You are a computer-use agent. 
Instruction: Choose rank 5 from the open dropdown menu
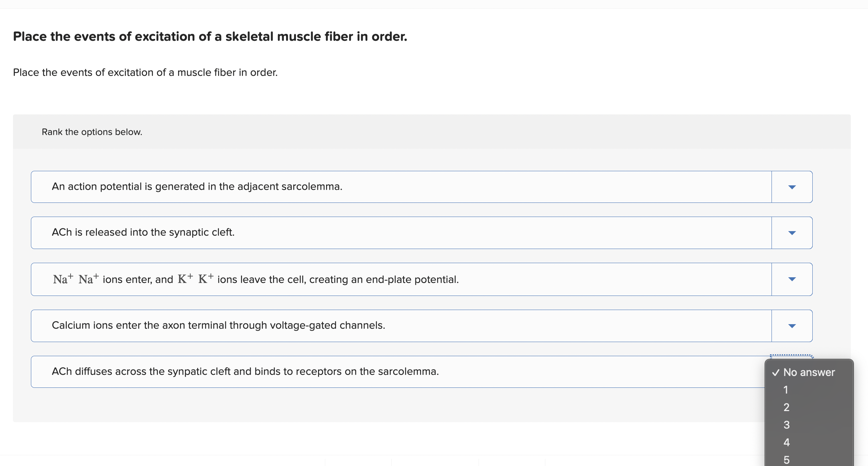pyautogui.click(x=786, y=459)
